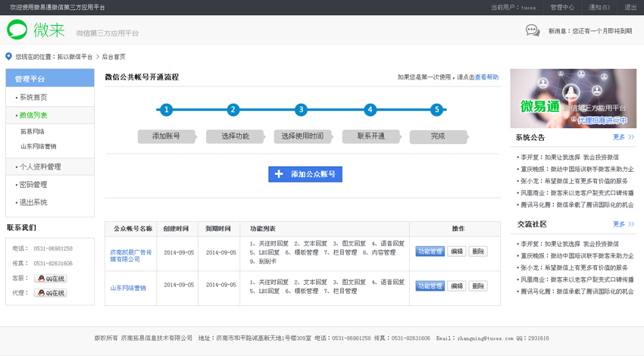Click the green 微来 chat bubble logo

point(17,30)
